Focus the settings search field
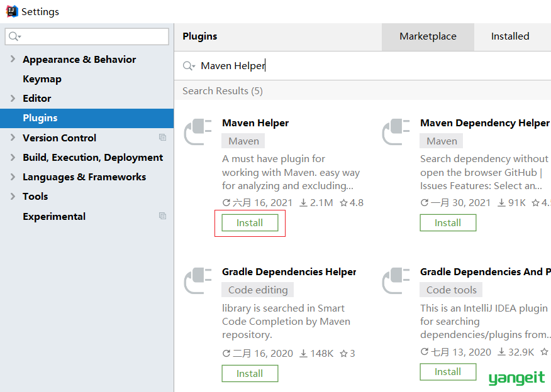This screenshot has height=392, width=551. (87, 36)
